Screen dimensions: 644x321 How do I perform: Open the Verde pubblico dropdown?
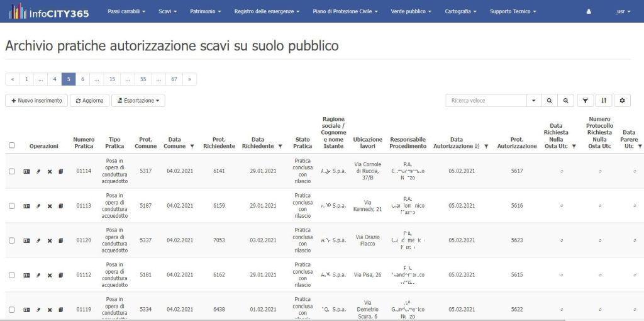411,11
